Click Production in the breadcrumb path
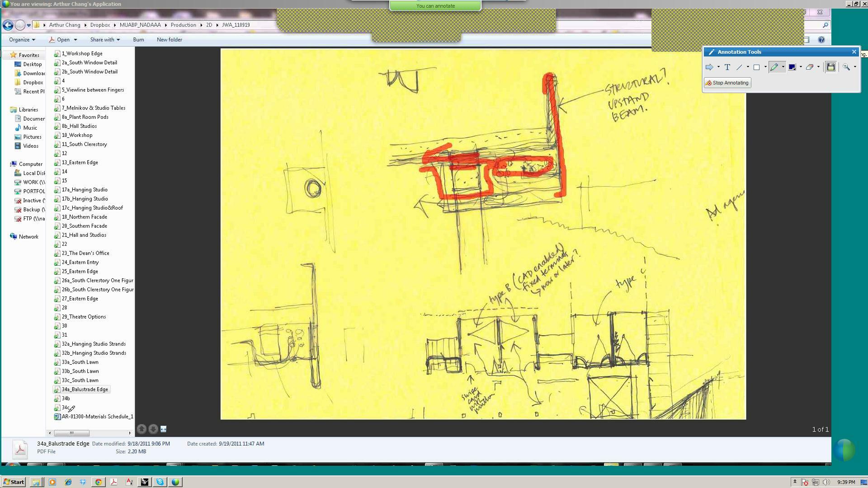This screenshot has width=868, height=488. point(183,25)
